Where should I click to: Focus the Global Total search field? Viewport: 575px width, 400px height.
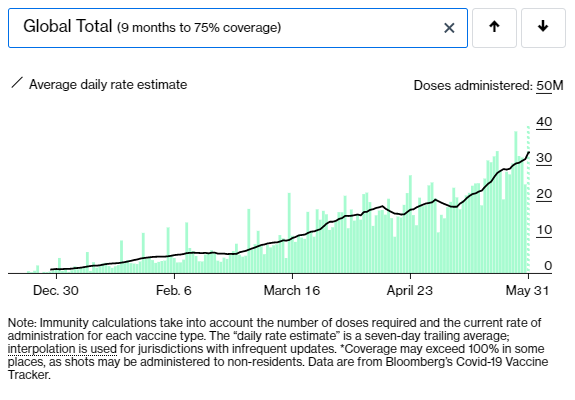(x=238, y=28)
